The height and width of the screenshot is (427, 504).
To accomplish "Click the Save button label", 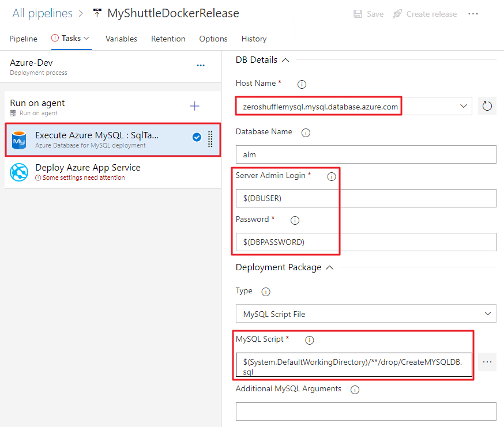I will (x=375, y=14).
